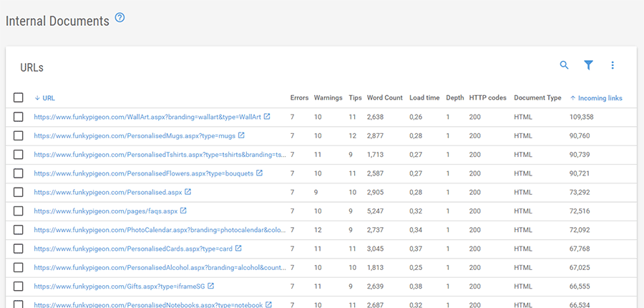Click word count value 2,638
The width and height of the screenshot is (644, 308).
375,117
